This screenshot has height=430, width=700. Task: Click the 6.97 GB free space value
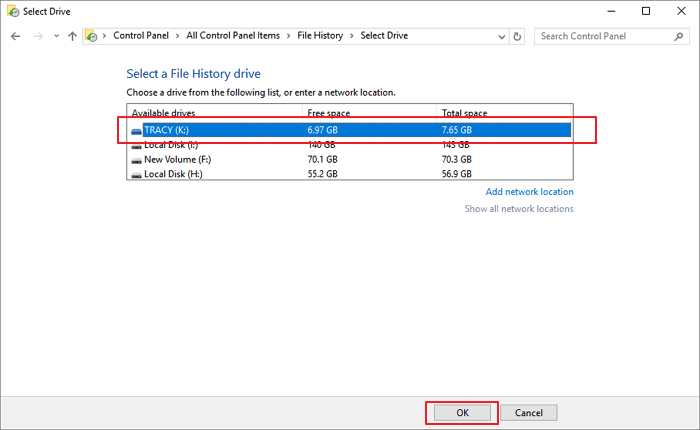click(322, 130)
